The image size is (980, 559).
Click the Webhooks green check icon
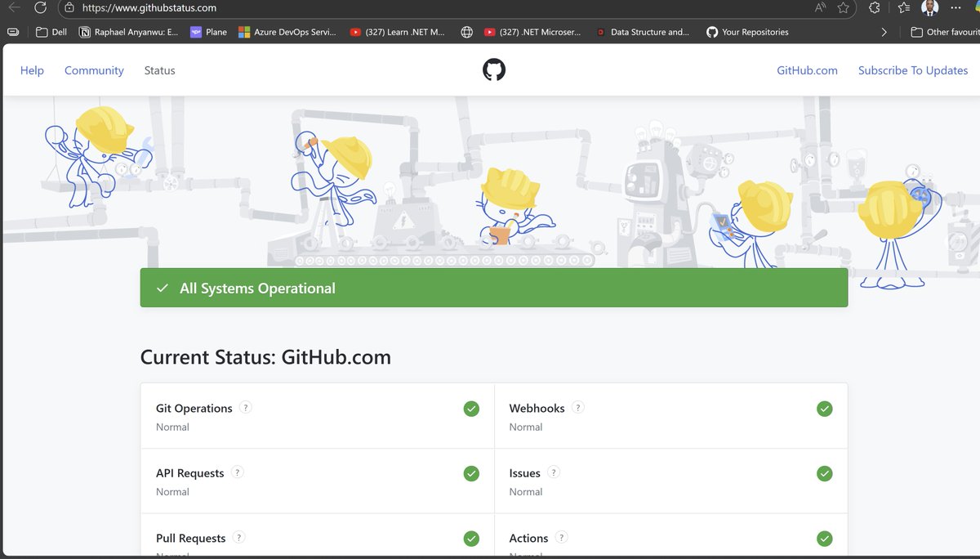pyautogui.click(x=825, y=409)
